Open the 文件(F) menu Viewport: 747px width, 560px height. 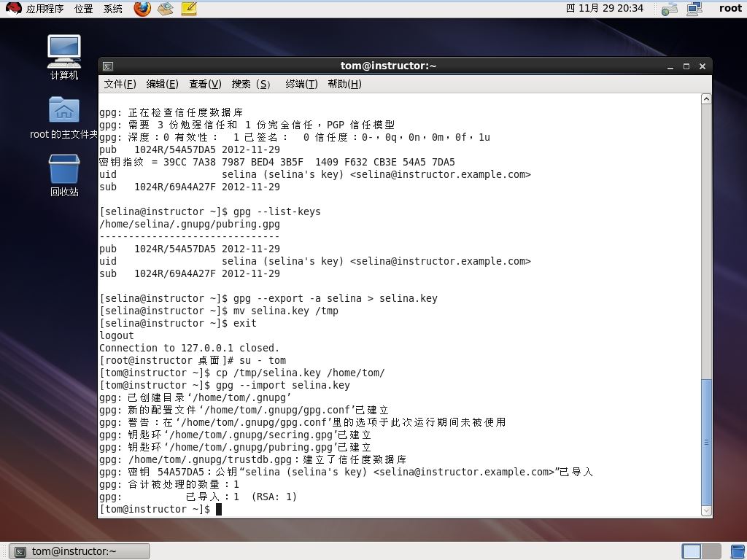click(120, 85)
